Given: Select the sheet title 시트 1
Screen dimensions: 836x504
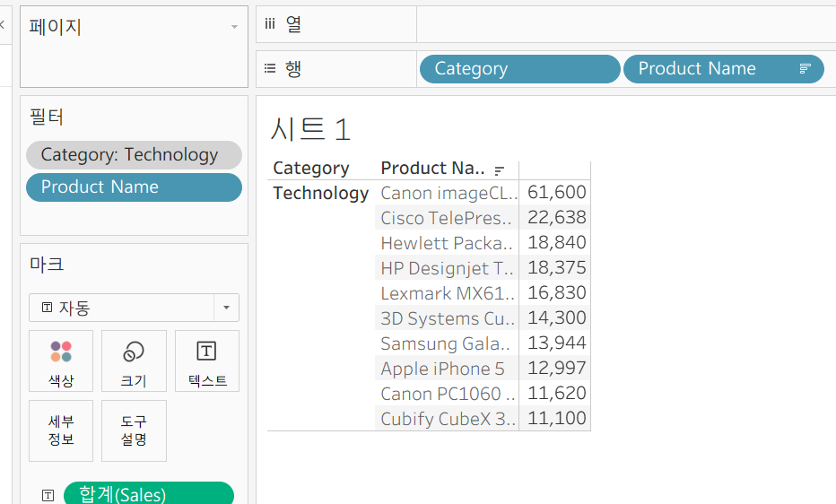Looking at the screenshot, I should pos(310,129).
